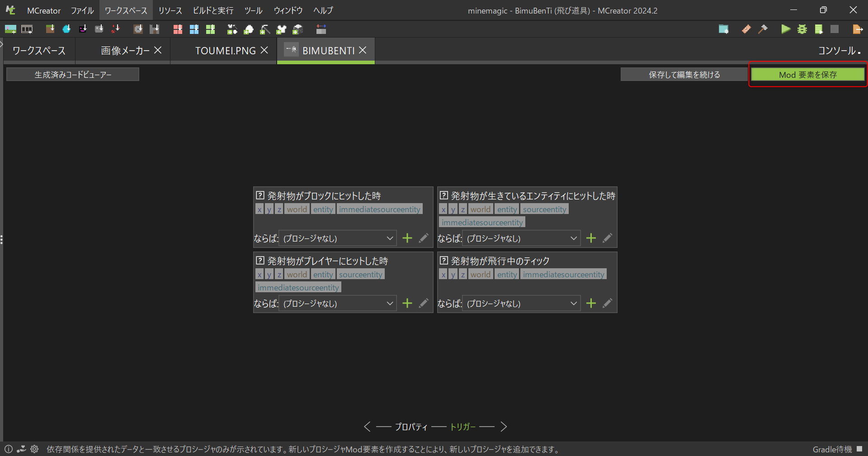This screenshot has width=868, height=456.
Task: Click the green bug debug client icon
Action: click(x=802, y=29)
